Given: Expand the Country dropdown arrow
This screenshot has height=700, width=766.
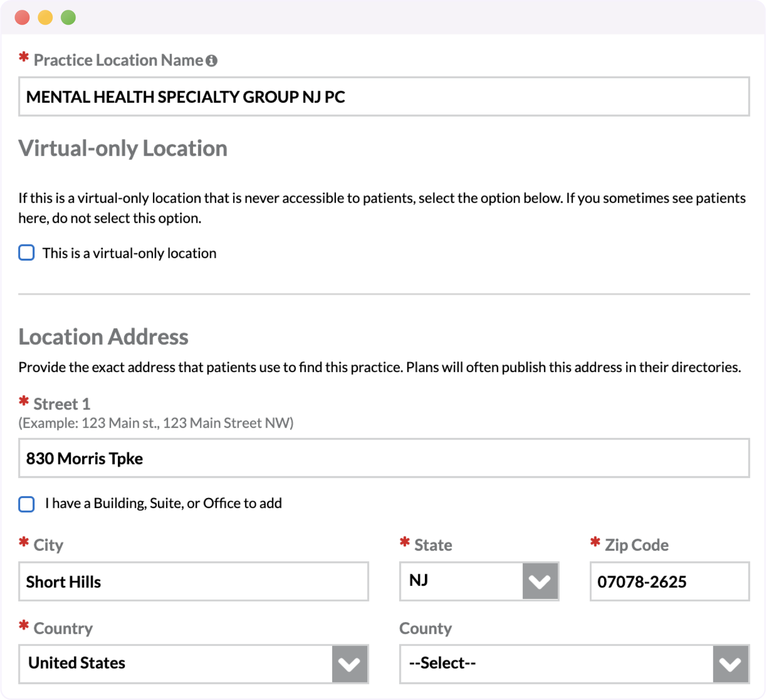Looking at the screenshot, I should coord(349,663).
